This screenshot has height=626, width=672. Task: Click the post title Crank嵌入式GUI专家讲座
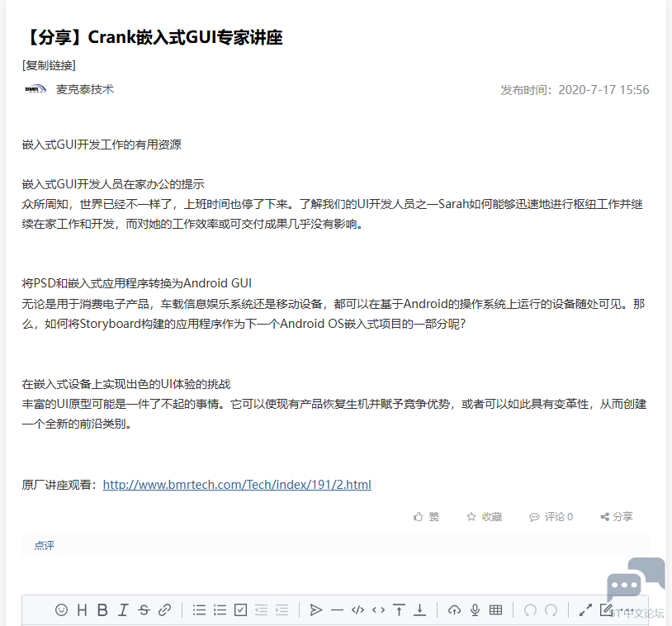[x=153, y=37]
